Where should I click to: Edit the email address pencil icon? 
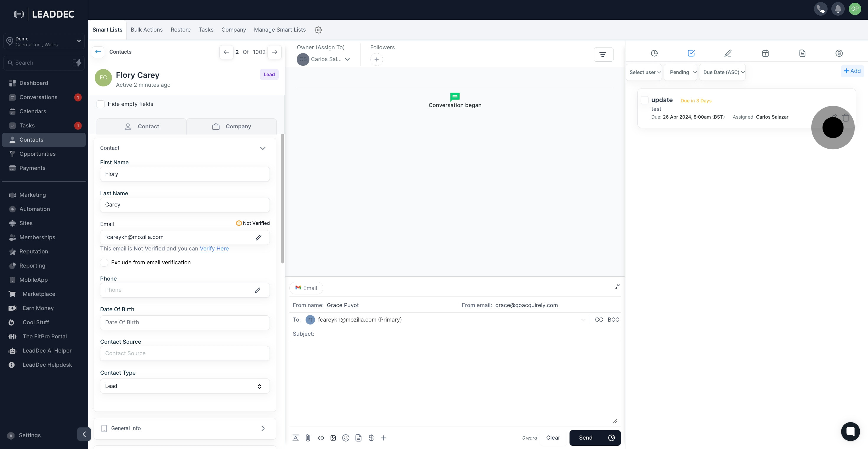pos(258,237)
